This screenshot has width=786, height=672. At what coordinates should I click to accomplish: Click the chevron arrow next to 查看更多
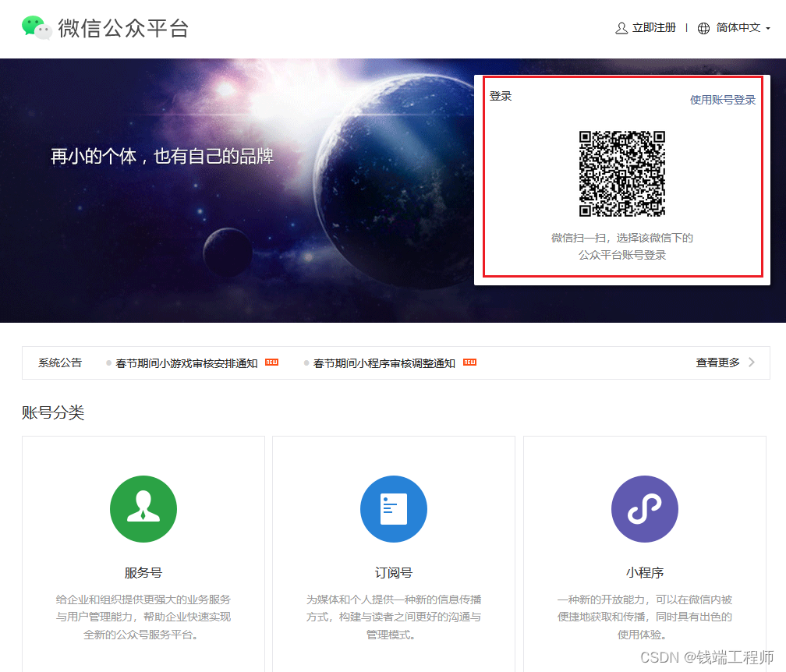tap(752, 363)
